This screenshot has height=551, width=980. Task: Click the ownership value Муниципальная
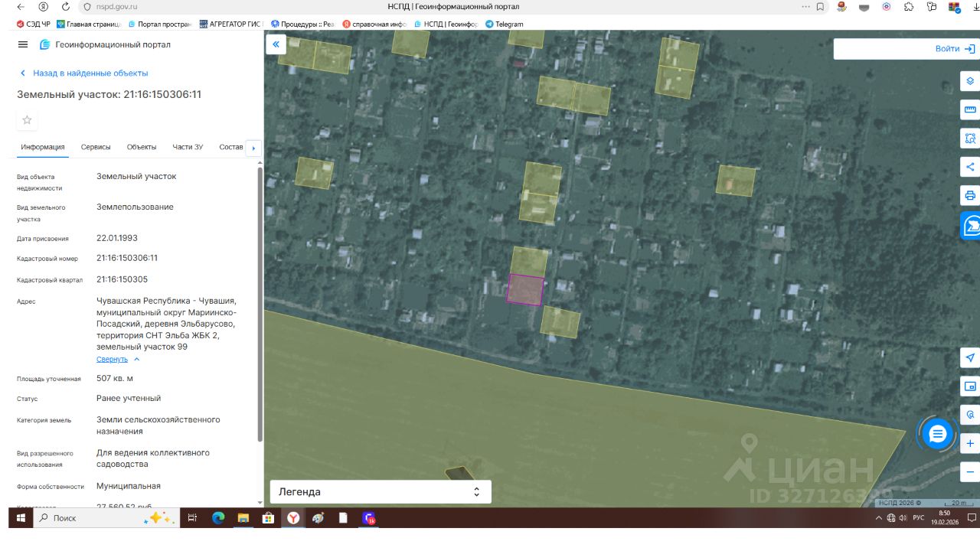pos(129,486)
